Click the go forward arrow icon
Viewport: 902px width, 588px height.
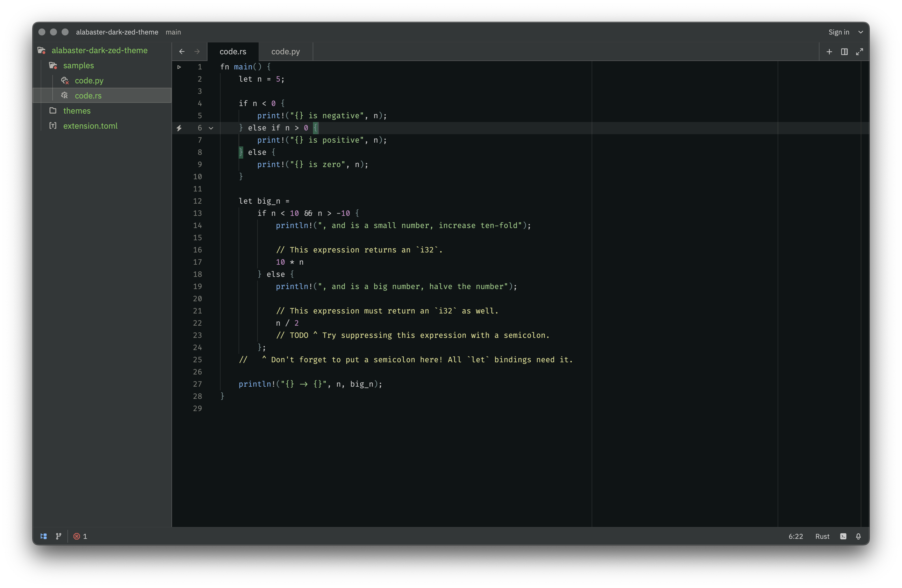pyautogui.click(x=197, y=51)
